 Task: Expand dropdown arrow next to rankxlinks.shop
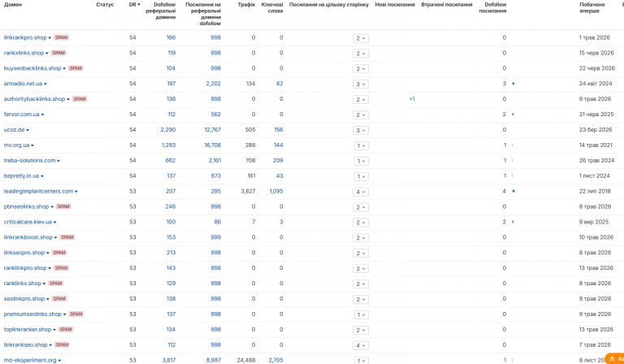coord(47,54)
